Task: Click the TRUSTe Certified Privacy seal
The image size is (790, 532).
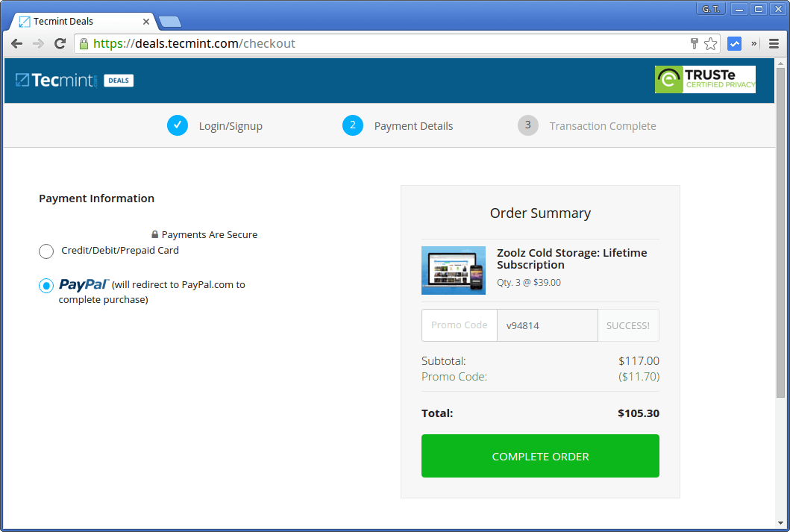Action: pos(704,79)
